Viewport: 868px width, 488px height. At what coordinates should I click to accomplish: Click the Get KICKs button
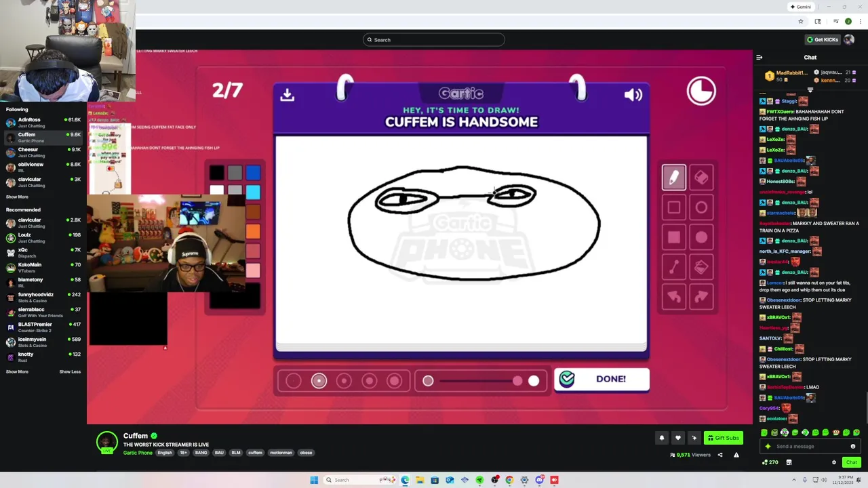[x=822, y=39]
